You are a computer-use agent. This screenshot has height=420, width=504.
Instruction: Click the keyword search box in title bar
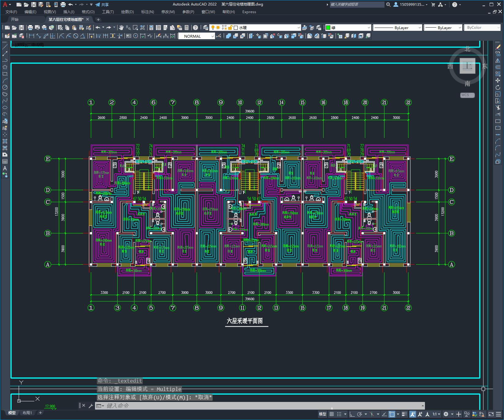click(x=357, y=5)
